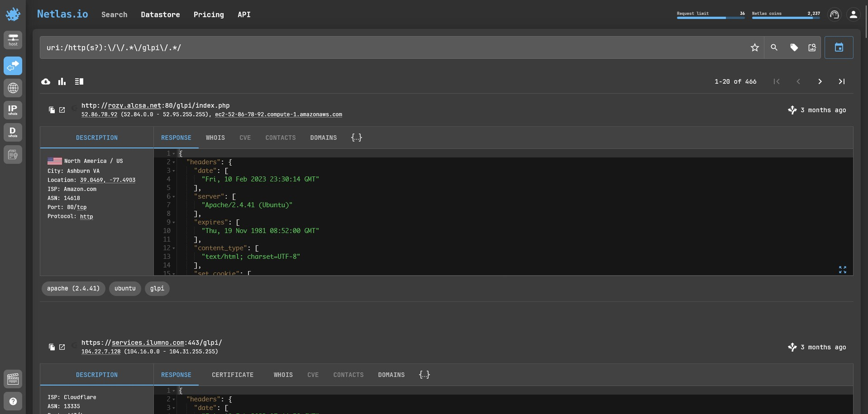The image size is (868, 414).
Task: Click the IP address 104.22.7.128 link
Action: coord(101,352)
